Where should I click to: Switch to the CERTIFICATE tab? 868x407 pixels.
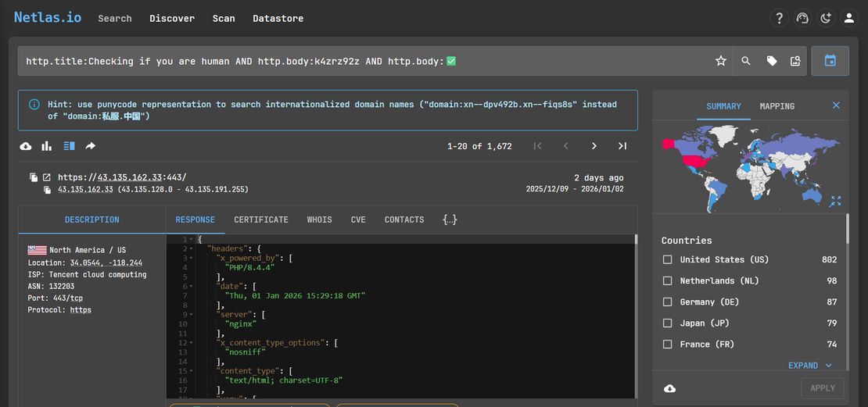coord(261,220)
